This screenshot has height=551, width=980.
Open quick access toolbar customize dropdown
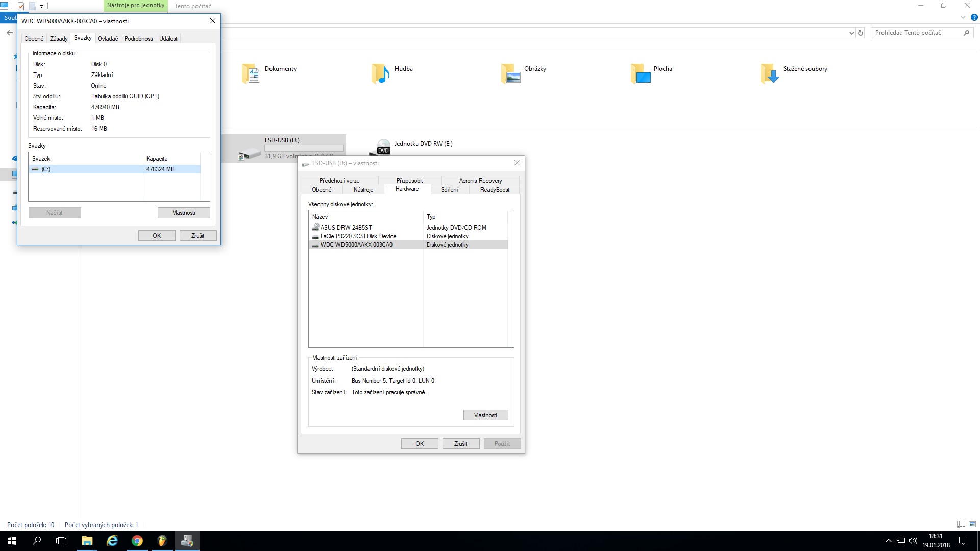42,6
